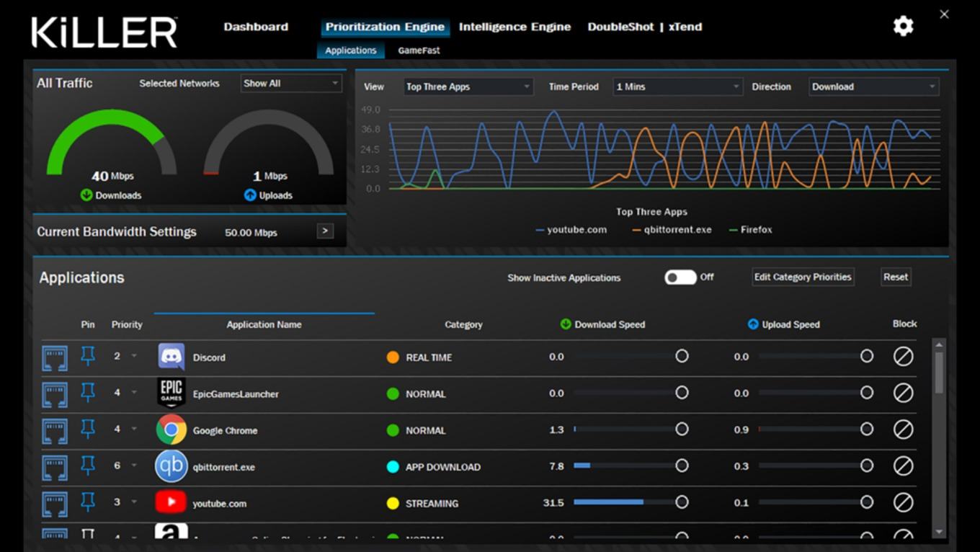Block Discord with the block icon

point(903,356)
